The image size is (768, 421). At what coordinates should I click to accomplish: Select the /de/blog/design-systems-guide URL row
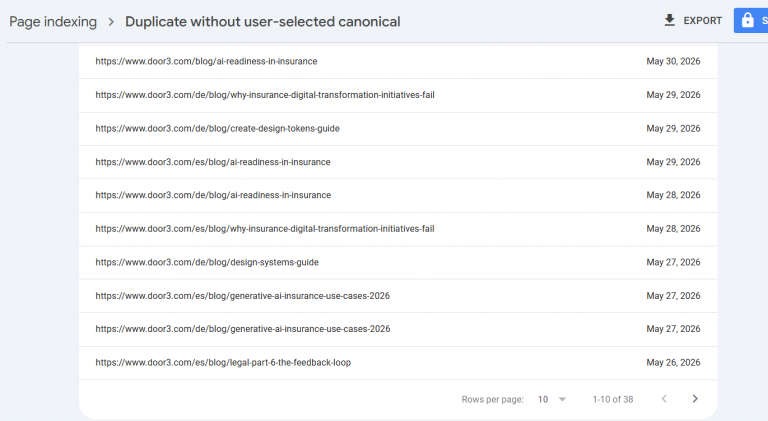point(398,262)
